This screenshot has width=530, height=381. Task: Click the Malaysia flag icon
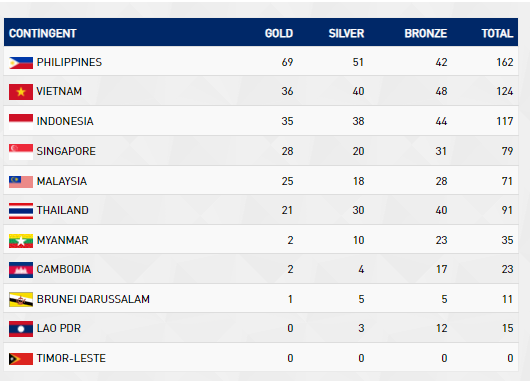click(21, 182)
